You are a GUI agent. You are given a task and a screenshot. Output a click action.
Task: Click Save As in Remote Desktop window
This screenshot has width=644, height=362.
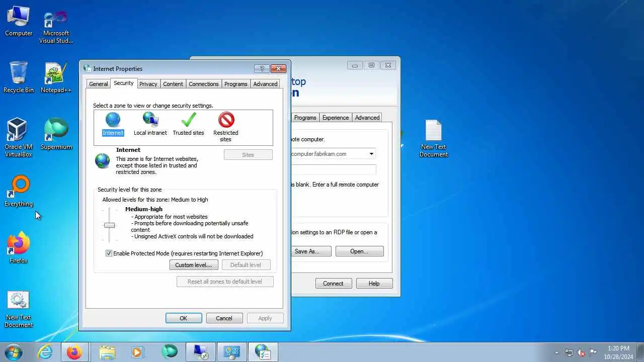311,251
